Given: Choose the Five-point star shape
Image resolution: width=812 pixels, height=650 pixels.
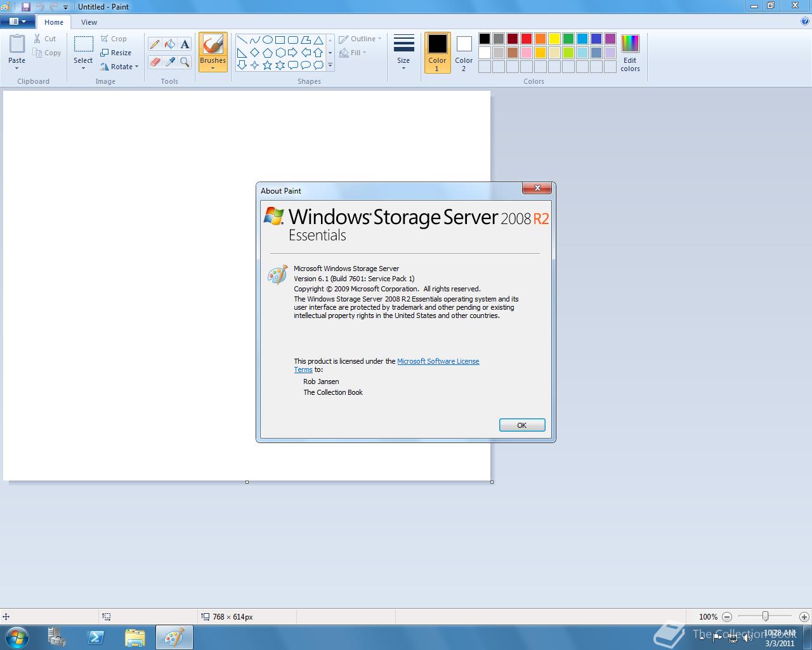Looking at the screenshot, I should pos(267,65).
